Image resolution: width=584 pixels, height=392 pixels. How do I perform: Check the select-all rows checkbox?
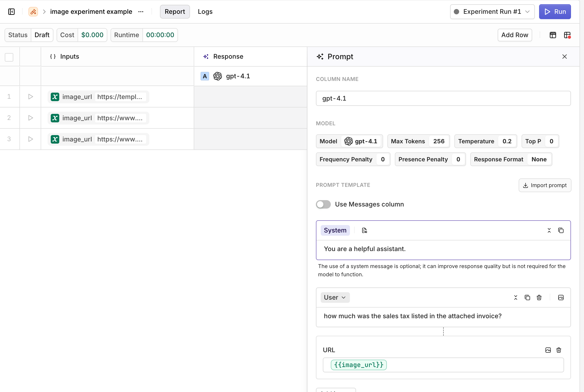point(9,57)
